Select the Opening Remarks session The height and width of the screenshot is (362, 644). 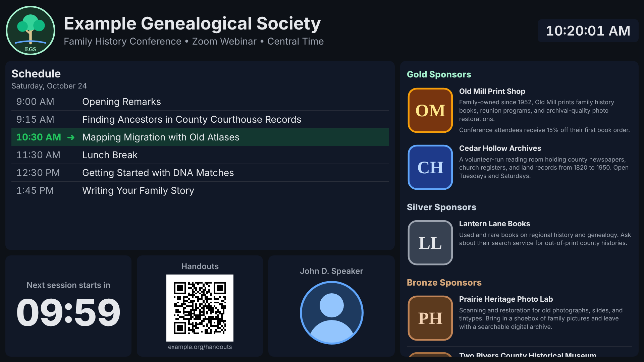(x=200, y=102)
